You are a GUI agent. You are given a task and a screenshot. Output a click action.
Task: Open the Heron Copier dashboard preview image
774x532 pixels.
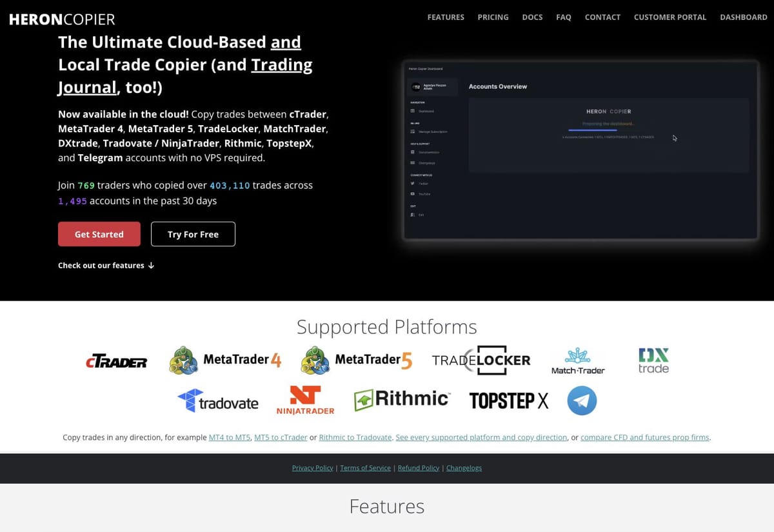(580, 151)
